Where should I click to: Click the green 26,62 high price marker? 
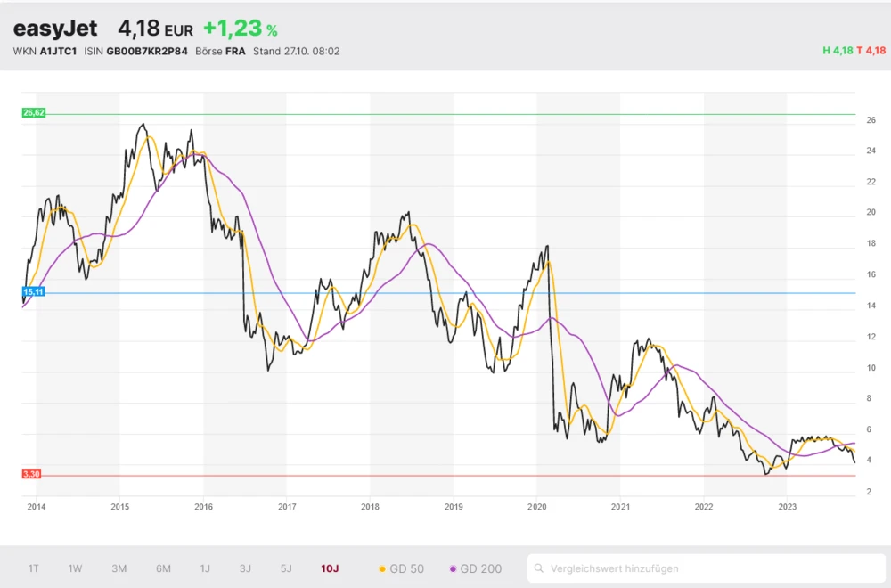[33, 113]
